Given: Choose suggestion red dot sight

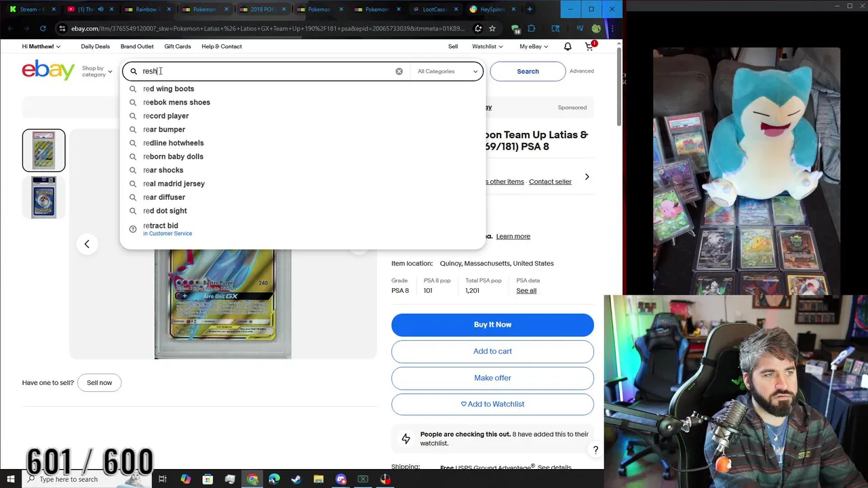Looking at the screenshot, I should 303,211.
